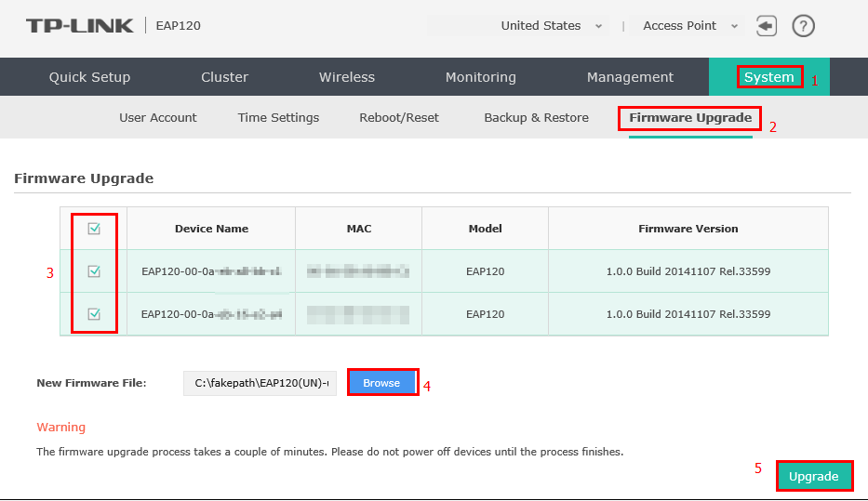Screen dimensions: 868x501
Task: Click the EAP120 model label in header
Action: pos(179,26)
